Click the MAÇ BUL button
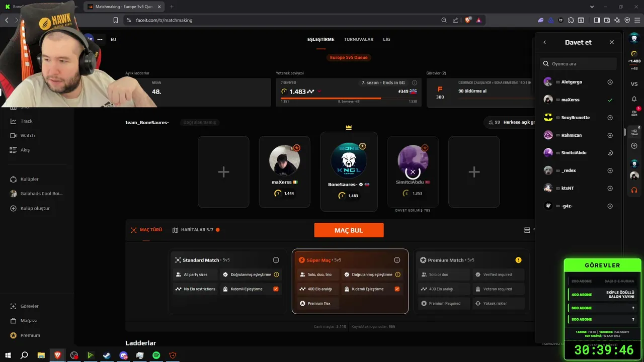 (x=349, y=230)
